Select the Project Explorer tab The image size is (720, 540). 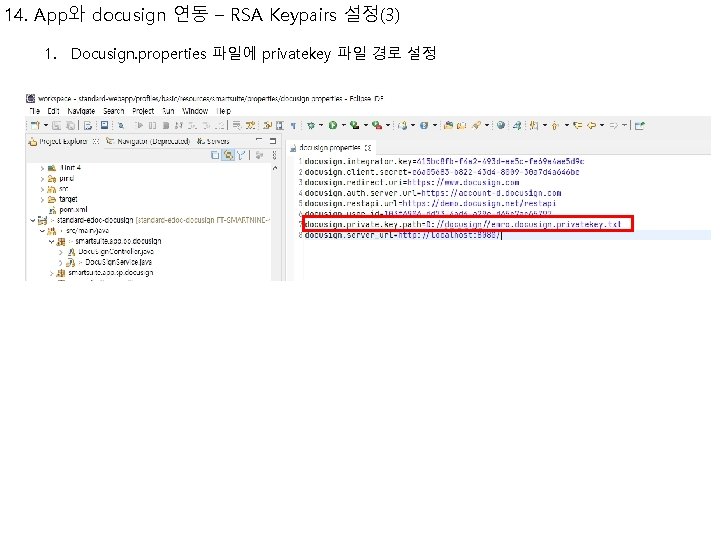click(x=63, y=141)
